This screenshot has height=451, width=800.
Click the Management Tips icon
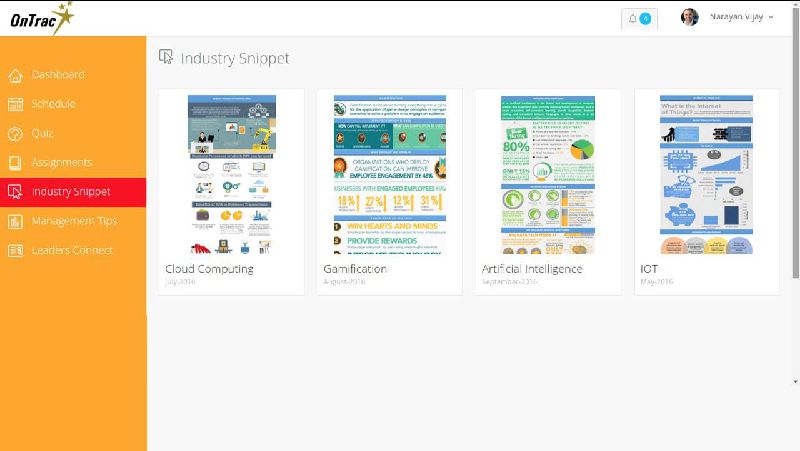15,221
